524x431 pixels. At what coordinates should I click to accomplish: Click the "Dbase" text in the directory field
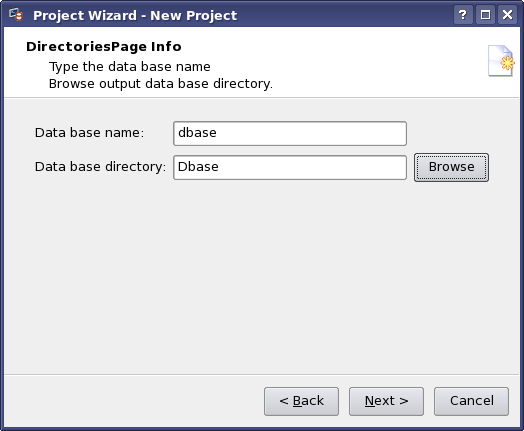coord(198,167)
